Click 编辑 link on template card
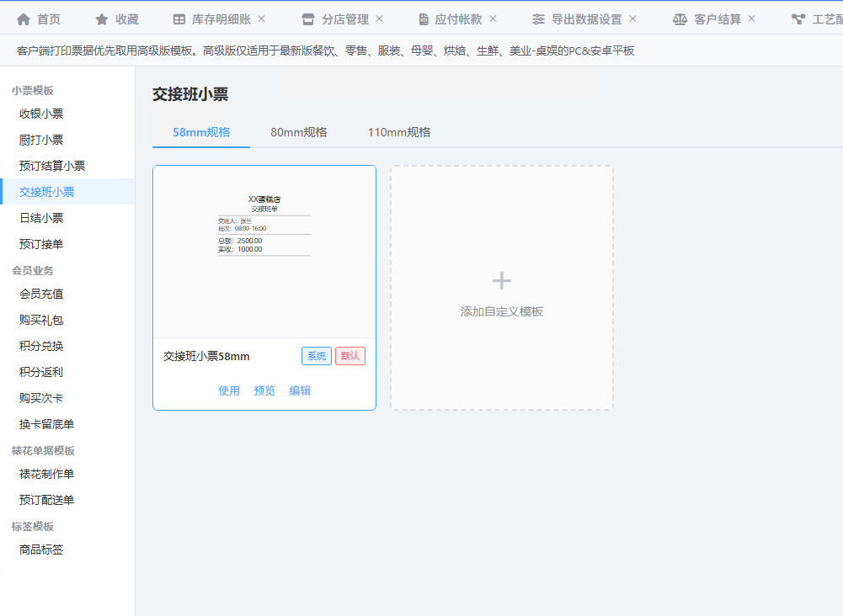The height and width of the screenshot is (616, 843). (x=300, y=390)
